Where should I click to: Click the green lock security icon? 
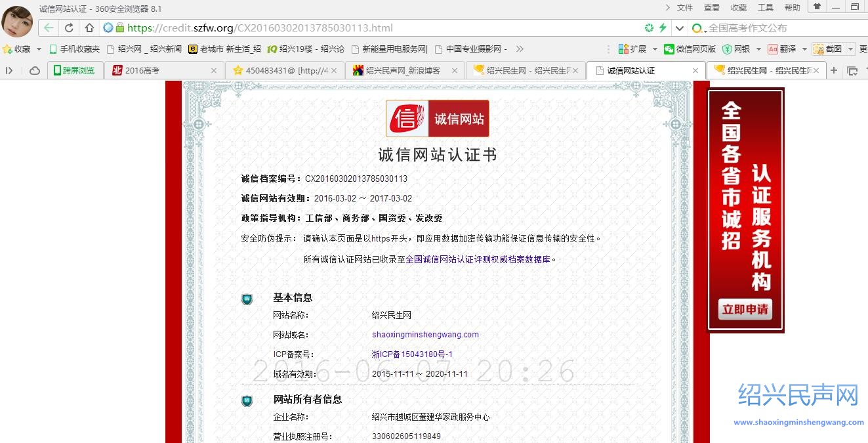[x=119, y=28]
